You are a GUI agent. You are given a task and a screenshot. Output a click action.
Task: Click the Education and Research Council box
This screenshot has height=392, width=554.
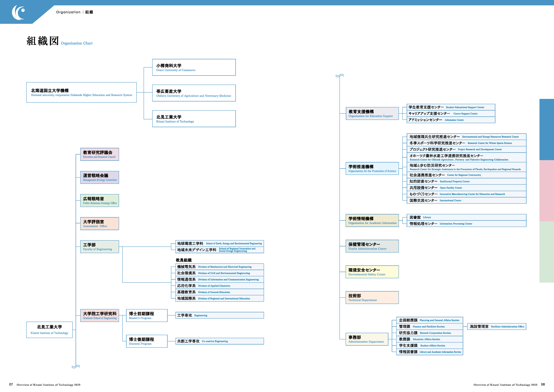pyautogui.click(x=99, y=154)
